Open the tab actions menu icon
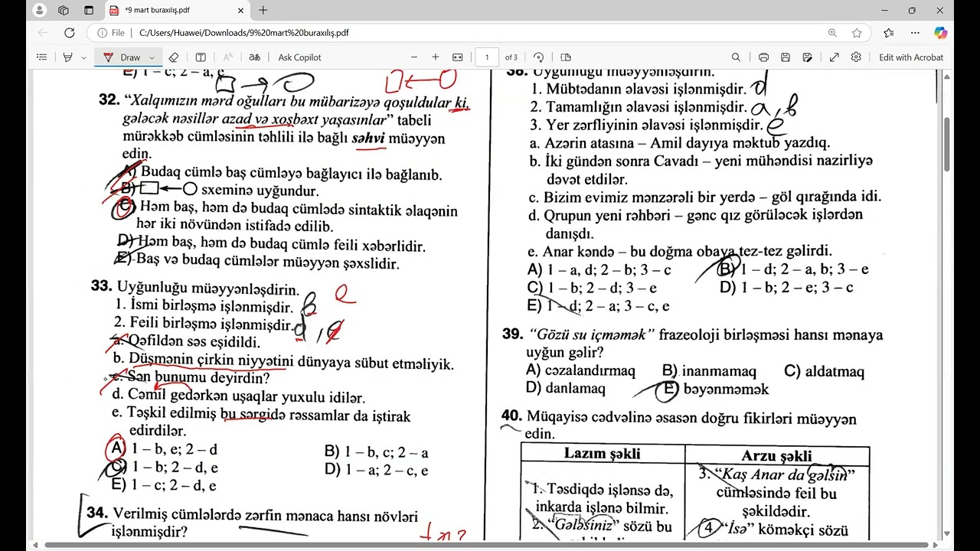This screenshot has width=980, height=551. point(89,11)
